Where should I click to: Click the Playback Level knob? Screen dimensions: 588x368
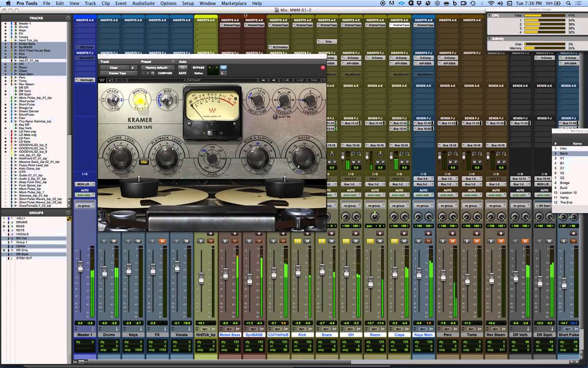pos(166,157)
